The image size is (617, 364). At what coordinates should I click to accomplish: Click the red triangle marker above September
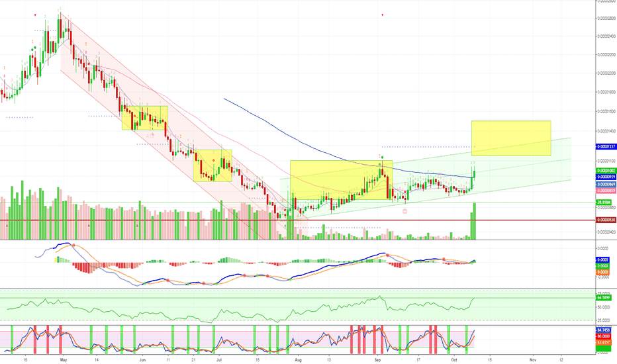pyautogui.click(x=383, y=15)
